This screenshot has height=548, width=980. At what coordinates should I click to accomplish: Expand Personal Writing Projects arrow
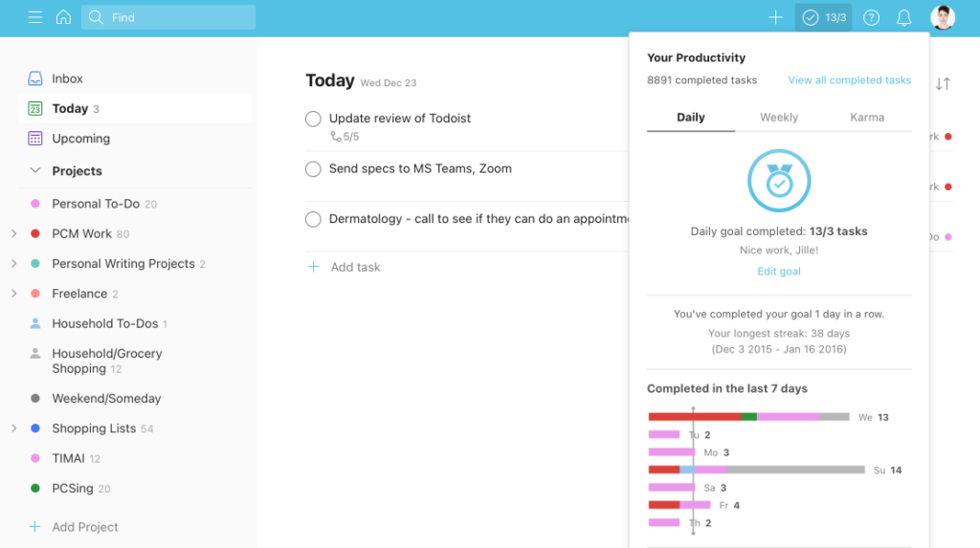click(x=13, y=264)
